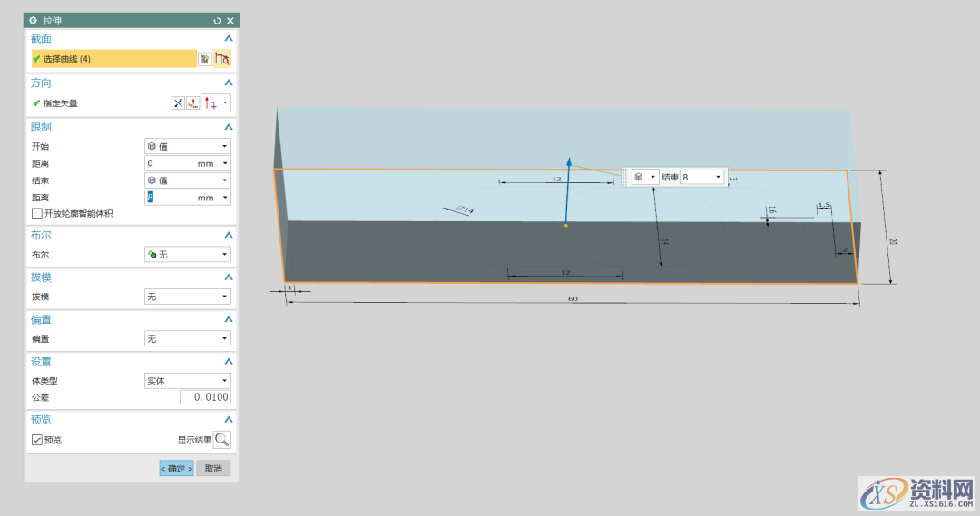Open the 体类型 dropdown showing 实体
Image resolution: width=980 pixels, height=516 pixels.
pyautogui.click(x=187, y=381)
